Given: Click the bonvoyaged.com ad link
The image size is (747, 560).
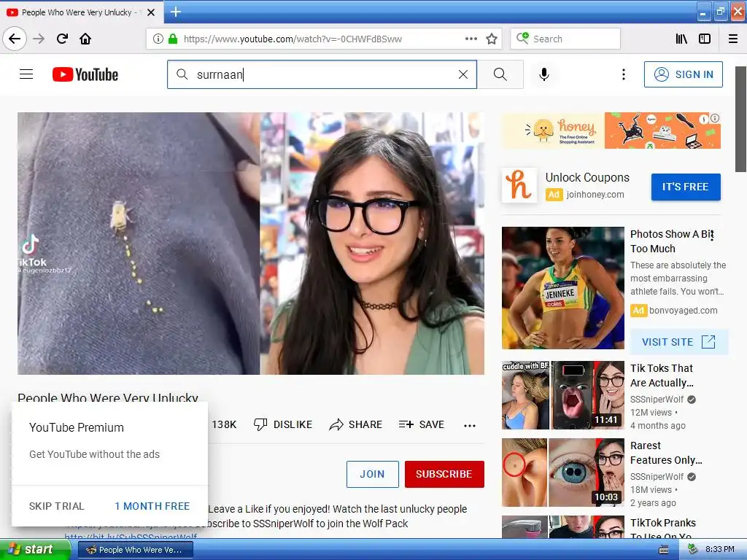Looking at the screenshot, I should click(683, 311).
